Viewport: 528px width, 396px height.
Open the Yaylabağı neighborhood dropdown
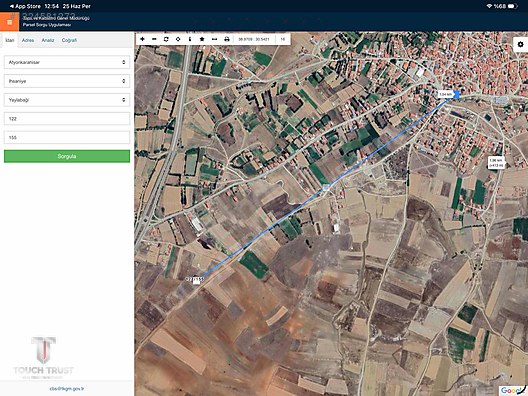(67, 100)
